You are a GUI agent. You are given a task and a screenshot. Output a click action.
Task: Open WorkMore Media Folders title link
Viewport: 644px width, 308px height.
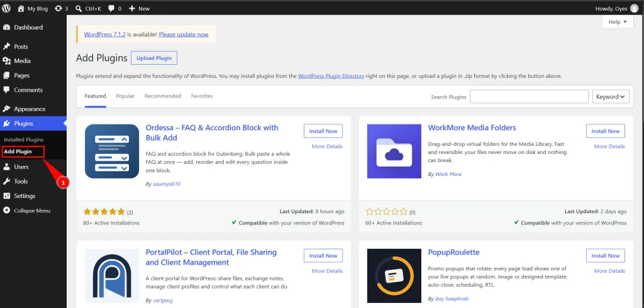coord(472,128)
